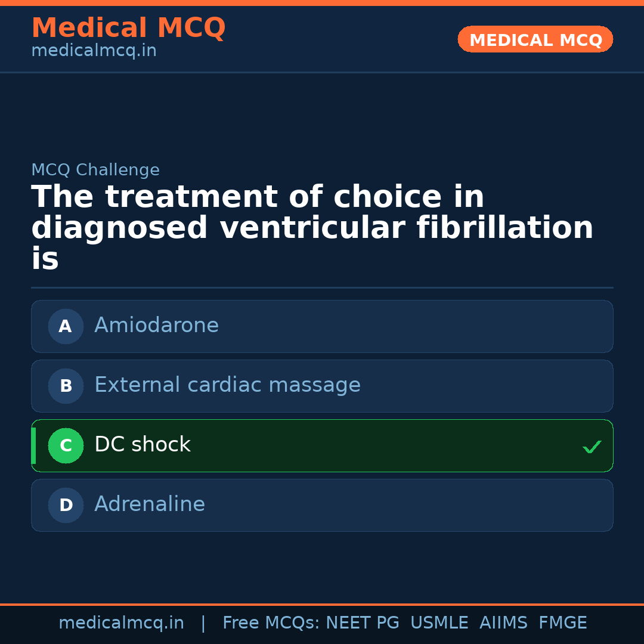Open the medicalmcq.in link in header
Viewport: 644px width, 644px height.
[x=94, y=51]
